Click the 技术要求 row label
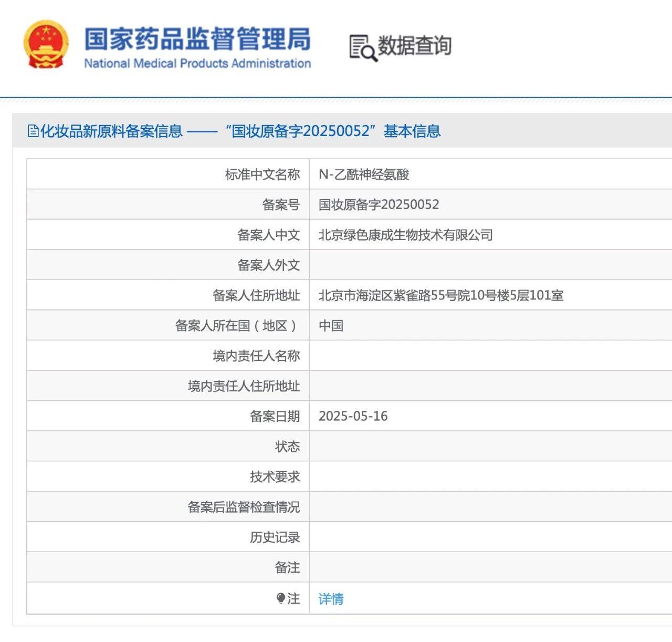Image resolution: width=672 pixels, height=642 pixels. click(275, 477)
